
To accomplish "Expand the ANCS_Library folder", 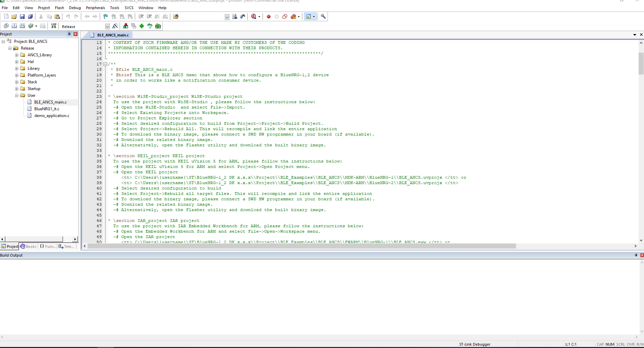I will (x=17, y=55).
